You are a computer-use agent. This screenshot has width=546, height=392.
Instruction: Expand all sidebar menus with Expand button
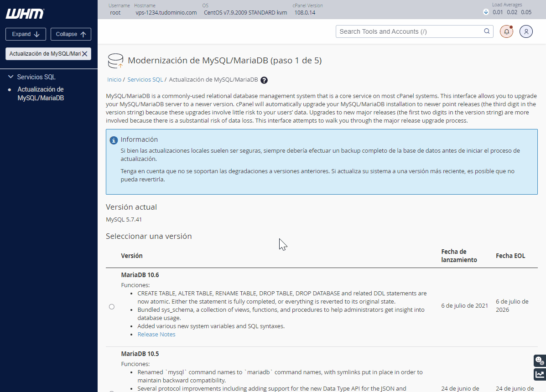click(26, 34)
